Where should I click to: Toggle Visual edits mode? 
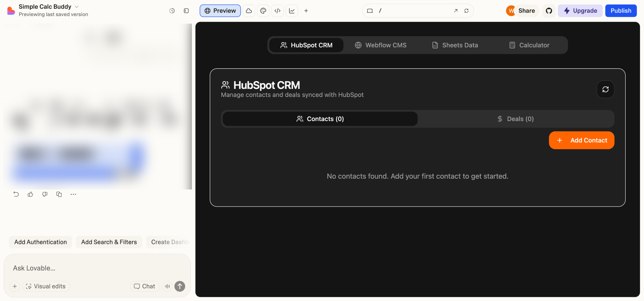point(46,286)
